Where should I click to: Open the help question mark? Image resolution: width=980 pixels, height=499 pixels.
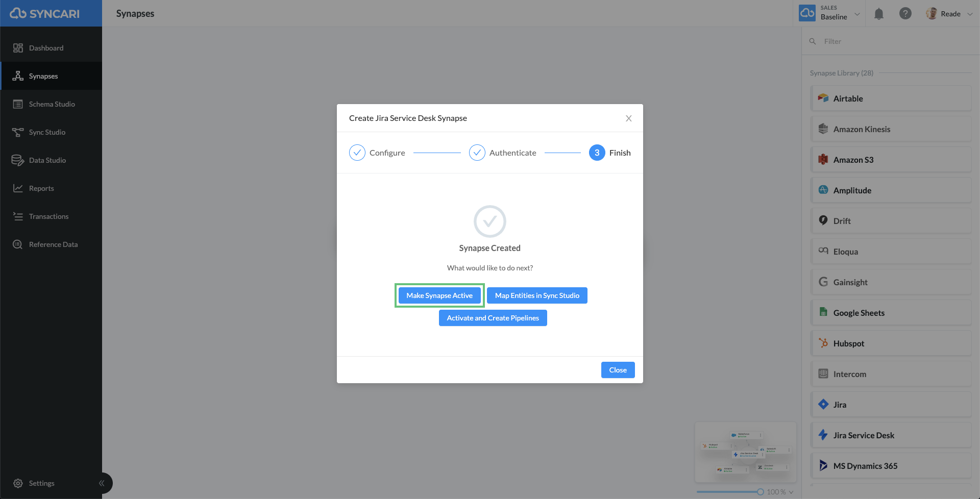905,14
